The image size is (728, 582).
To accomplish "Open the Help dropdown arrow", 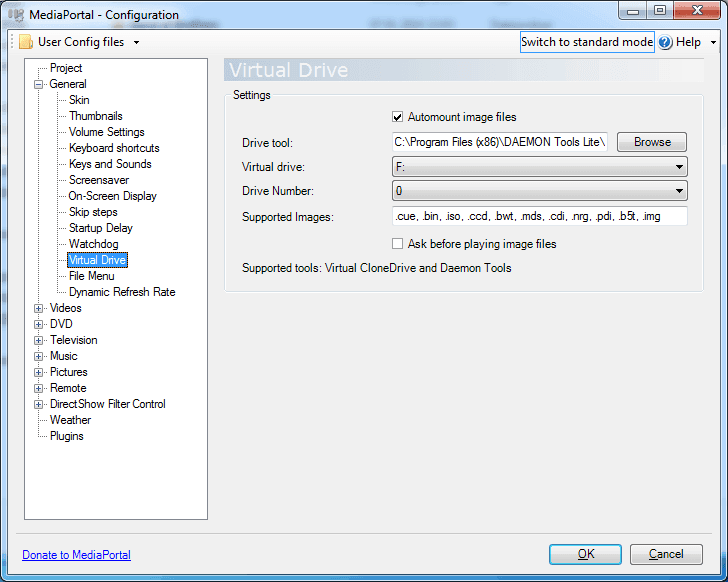I will click(713, 42).
